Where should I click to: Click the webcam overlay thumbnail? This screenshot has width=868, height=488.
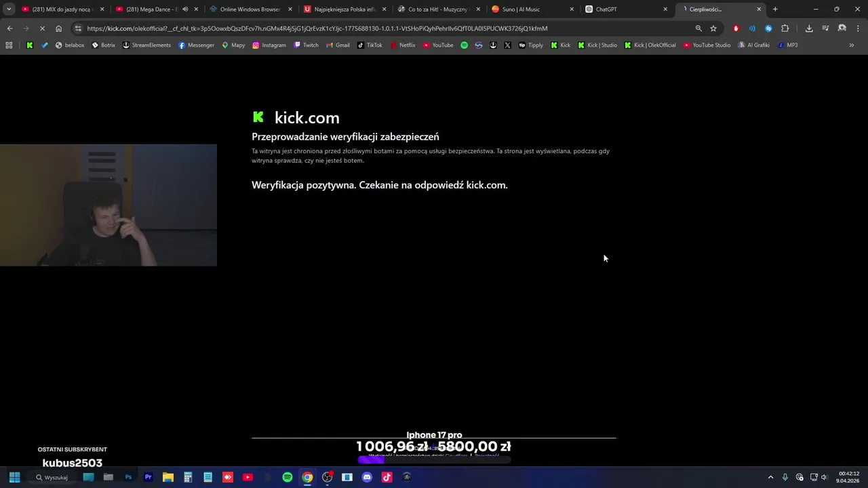pos(108,205)
